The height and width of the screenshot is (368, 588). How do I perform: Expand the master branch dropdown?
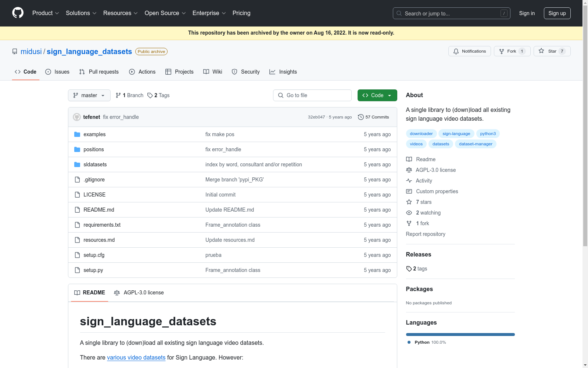(89, 95)
